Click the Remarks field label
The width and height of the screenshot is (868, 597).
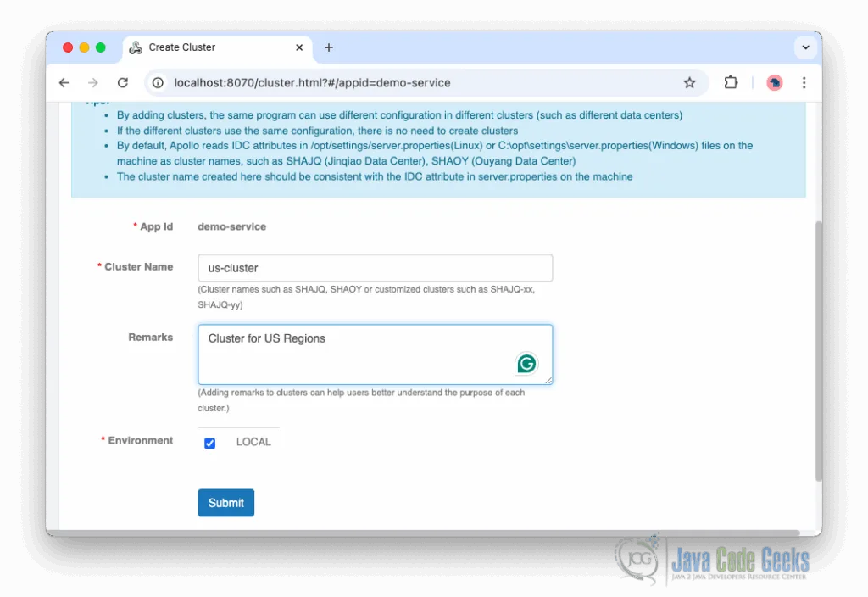[x=151, y=338]
